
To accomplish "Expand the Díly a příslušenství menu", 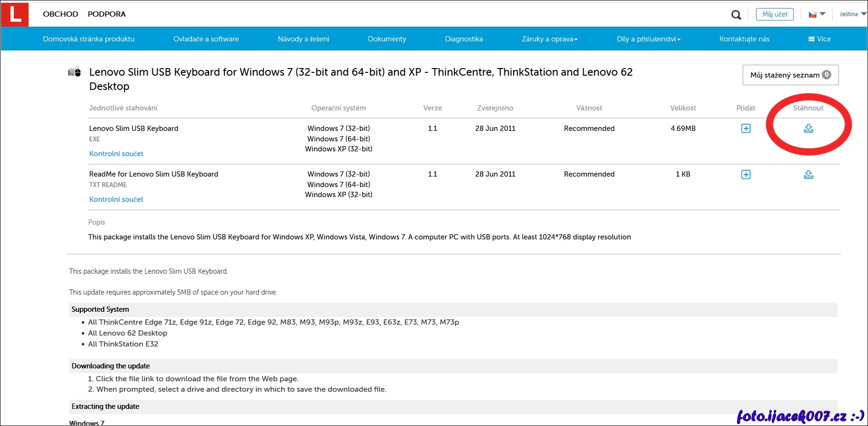I will (x=648, y=39).
